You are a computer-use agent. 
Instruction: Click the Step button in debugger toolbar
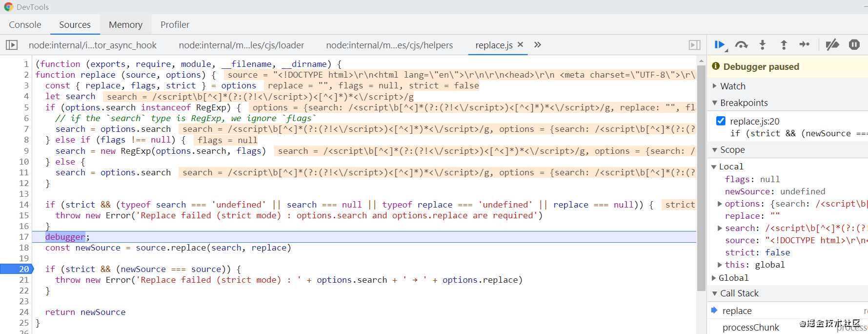(805, 45)
